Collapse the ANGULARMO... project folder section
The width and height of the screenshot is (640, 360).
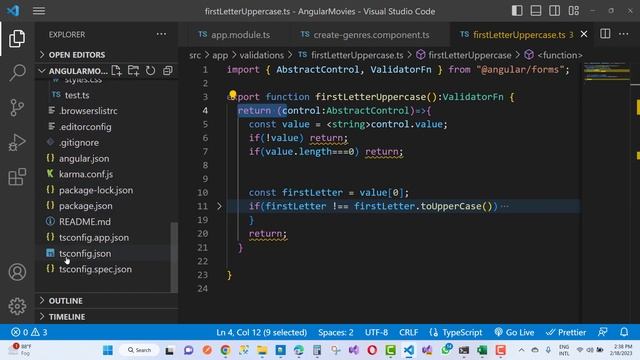point(73,71)
